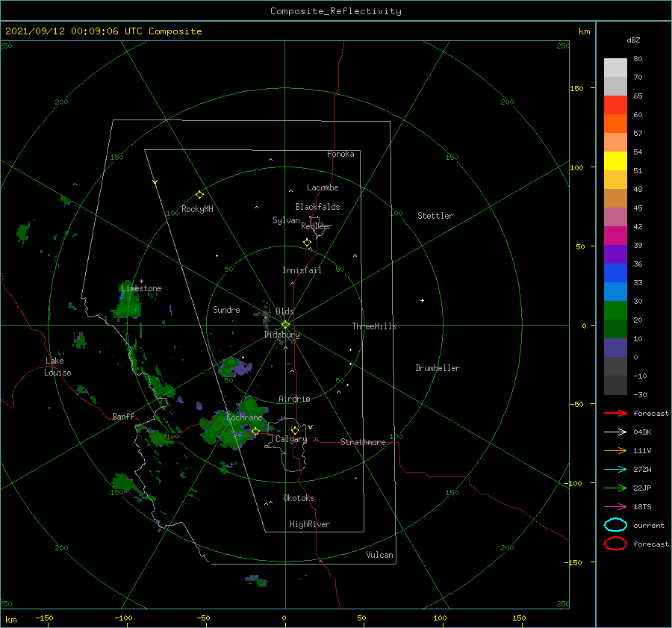672x628 pixels.
Task: Click the orange 111V arrow icon
Action: (615, 450)
